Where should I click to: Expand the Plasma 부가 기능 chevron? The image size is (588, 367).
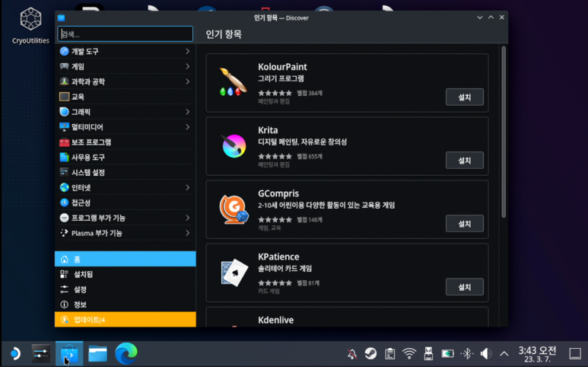(187, 233)
